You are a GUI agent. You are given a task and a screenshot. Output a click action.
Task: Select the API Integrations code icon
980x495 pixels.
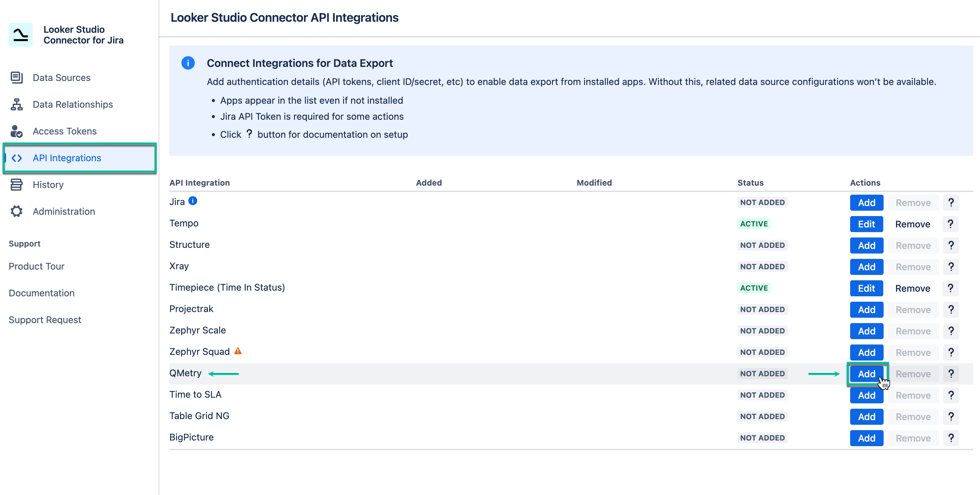click(x=17, y=158)
